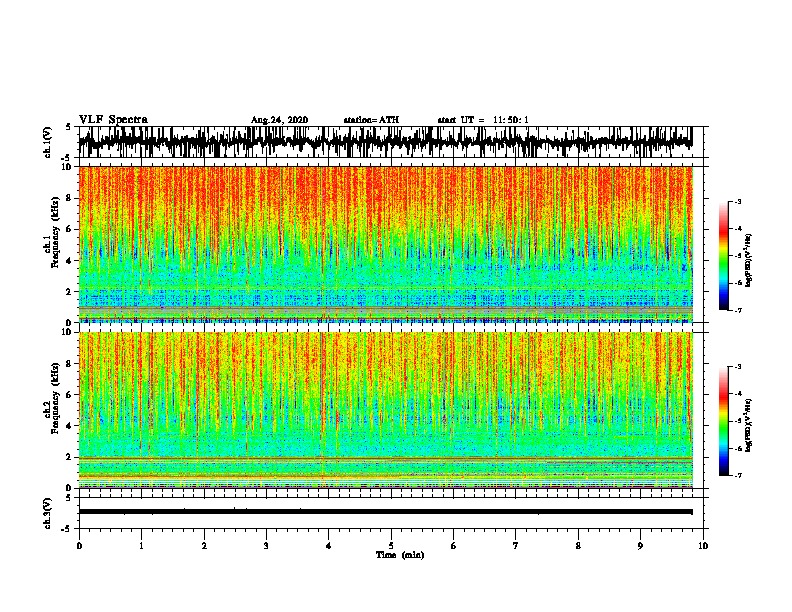Click the "-5" tick of ch.3(V) axis
The height and width of the screenshot is (612, 792).
tap(67, 529)
